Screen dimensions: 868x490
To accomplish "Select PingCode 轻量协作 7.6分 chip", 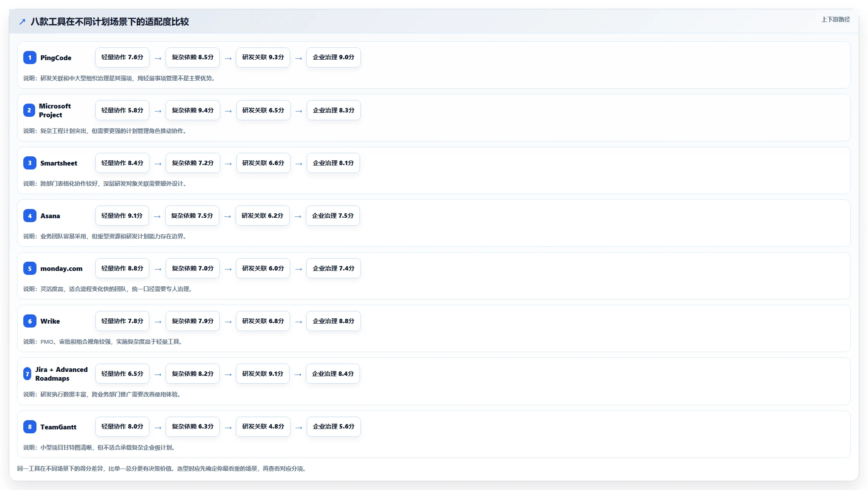I will click(122, 58).
